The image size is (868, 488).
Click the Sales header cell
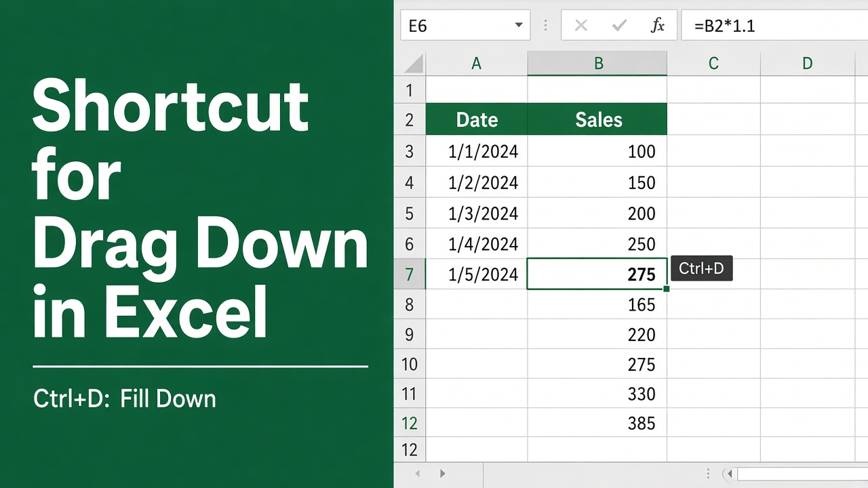597,120
